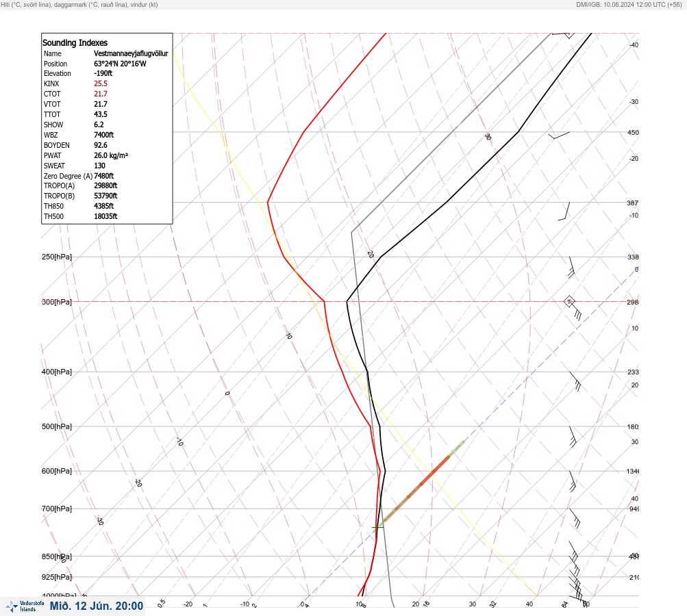Click the wind barb at 250 hPa level
The height and width of the screenshot is (616, 687).
(x=572, y=267)
